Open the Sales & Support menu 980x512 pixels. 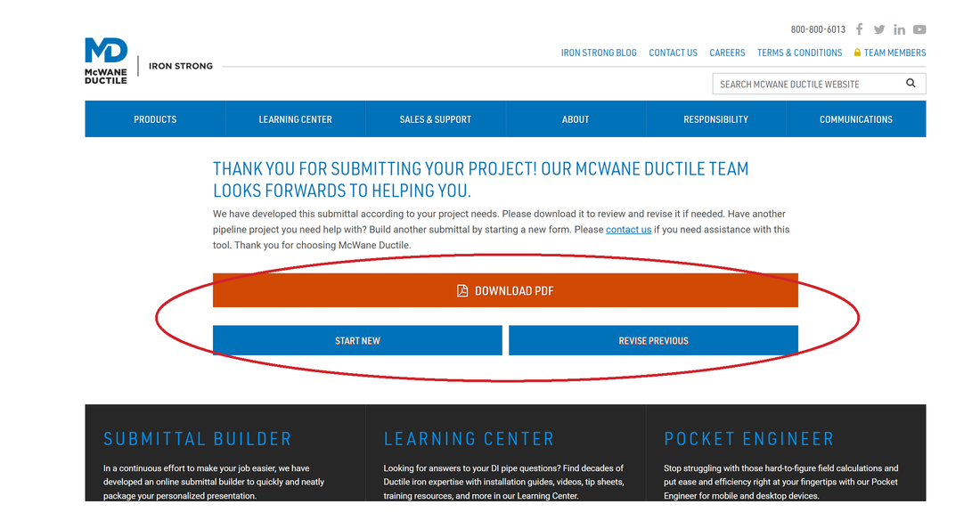436,119
